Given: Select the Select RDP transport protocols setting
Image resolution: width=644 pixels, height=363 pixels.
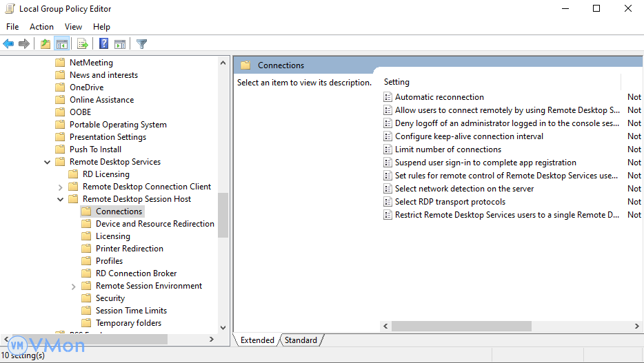Looking at the screenshot, I should [x=450, y=202].
